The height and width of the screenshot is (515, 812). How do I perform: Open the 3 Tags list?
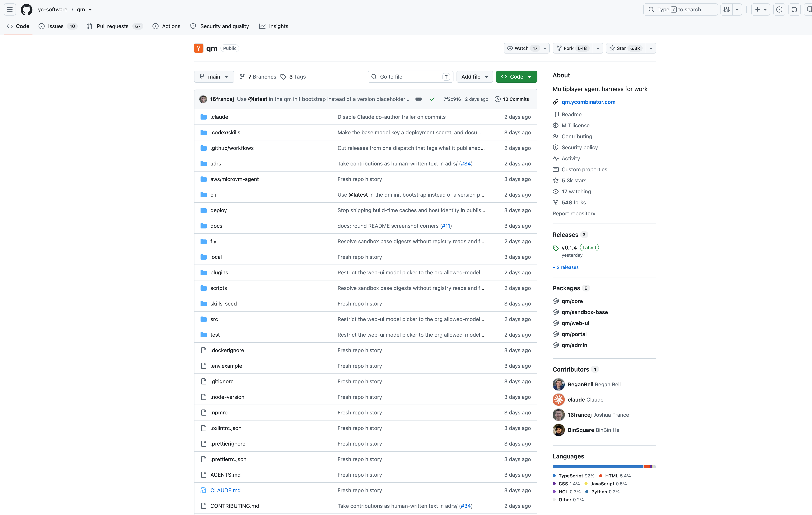click(293, 77)
